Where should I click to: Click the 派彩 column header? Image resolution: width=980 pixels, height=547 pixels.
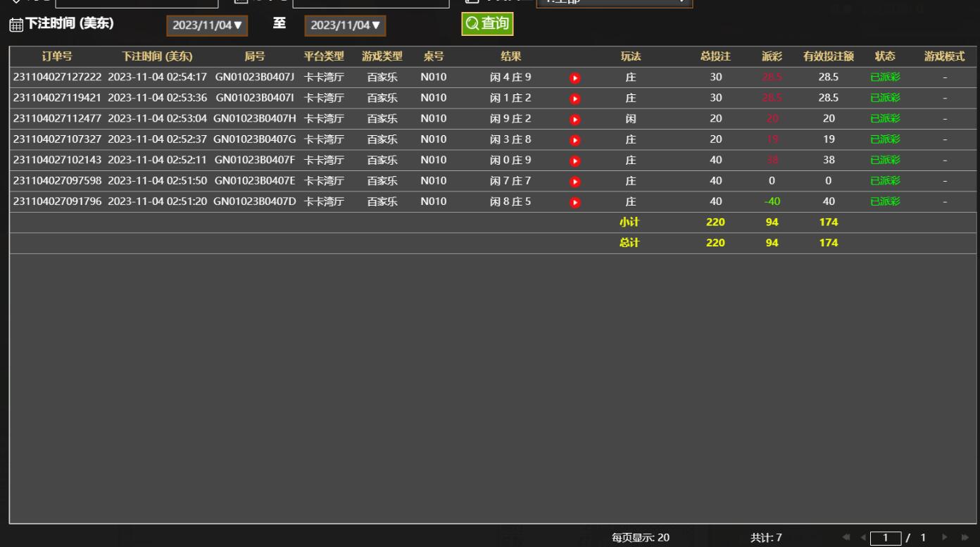[x=772, y=57]
